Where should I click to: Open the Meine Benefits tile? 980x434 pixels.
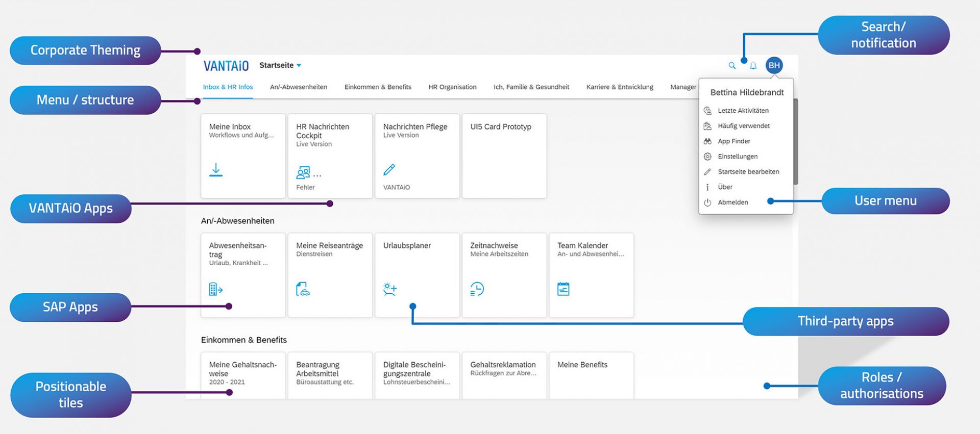point(591,375)
